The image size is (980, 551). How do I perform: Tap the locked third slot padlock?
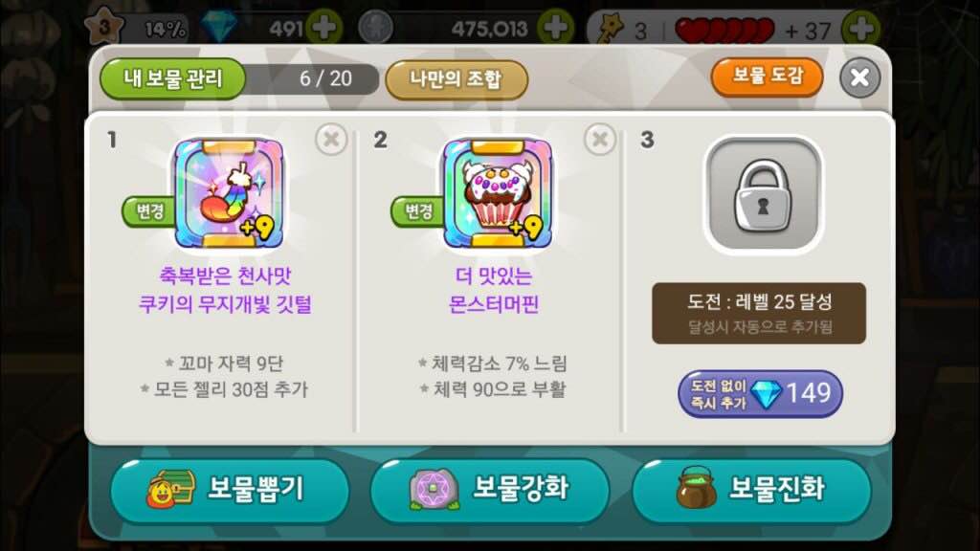[x=763, y=195]
